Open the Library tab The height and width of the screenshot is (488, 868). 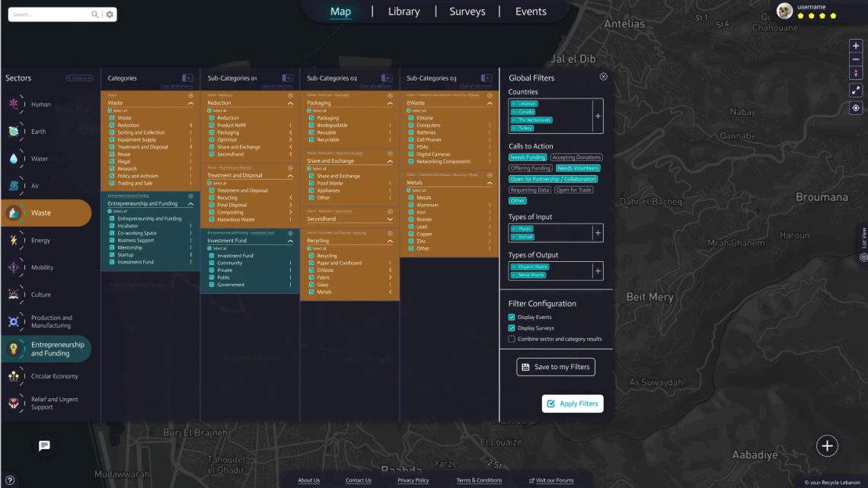[x=404, y=11]
